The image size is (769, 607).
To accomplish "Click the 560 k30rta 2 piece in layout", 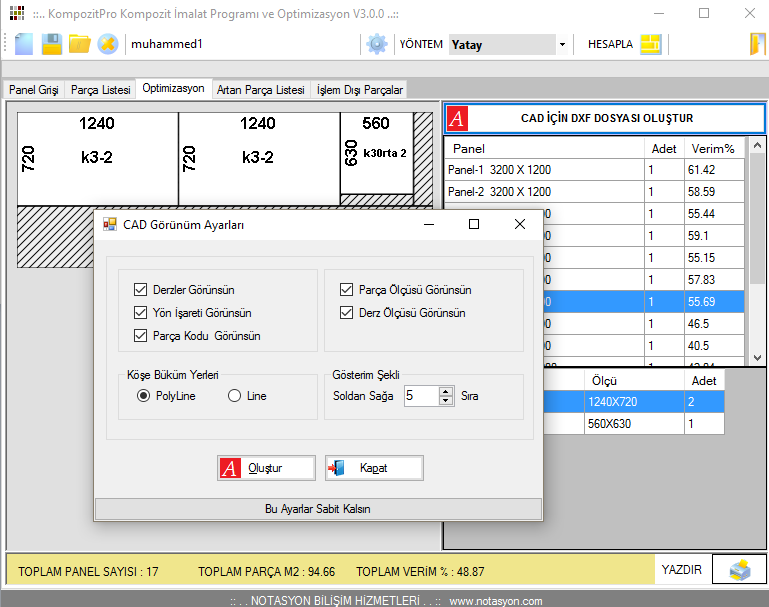I will [x=376, y=153].
